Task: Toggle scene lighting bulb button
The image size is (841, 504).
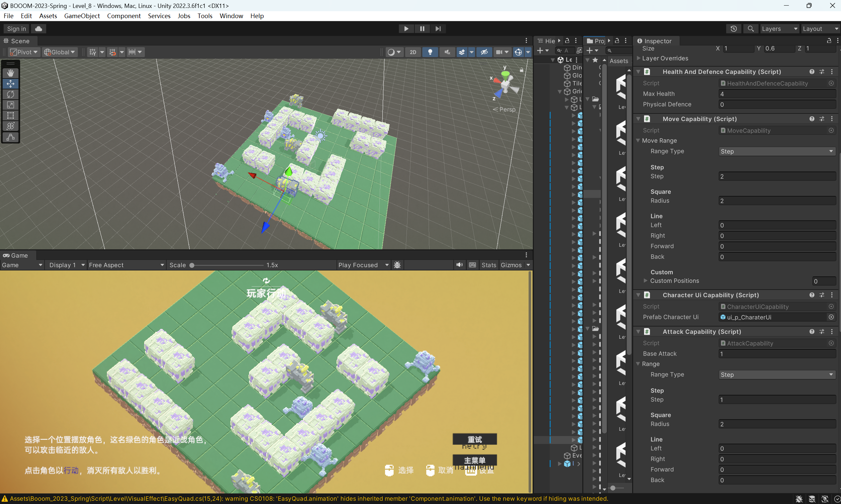Action: point(430,52)
